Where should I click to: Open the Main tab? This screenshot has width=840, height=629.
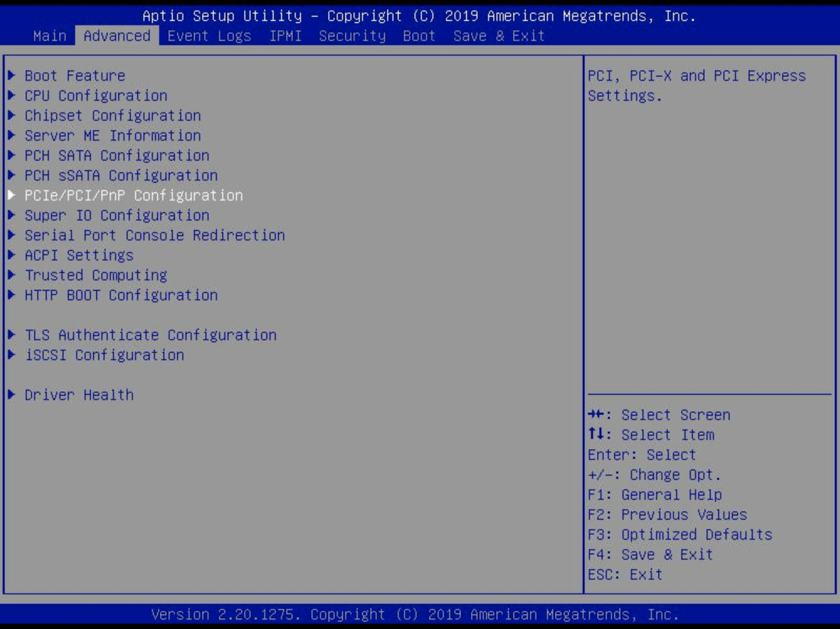[49, 36]
